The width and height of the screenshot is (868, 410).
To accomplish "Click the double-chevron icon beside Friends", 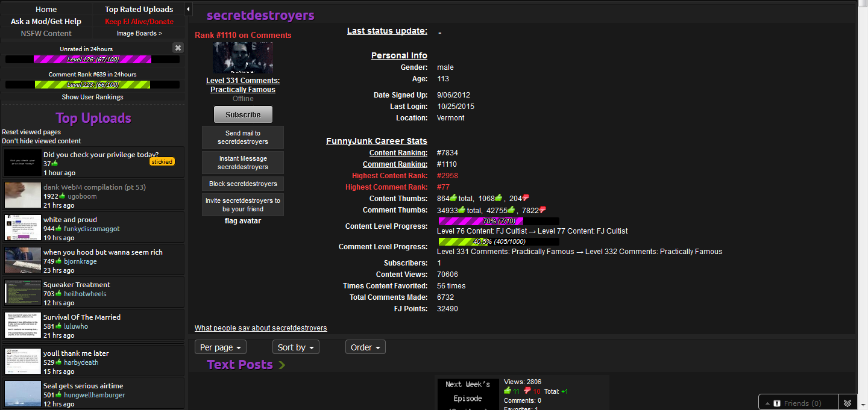I will (848, 403).
